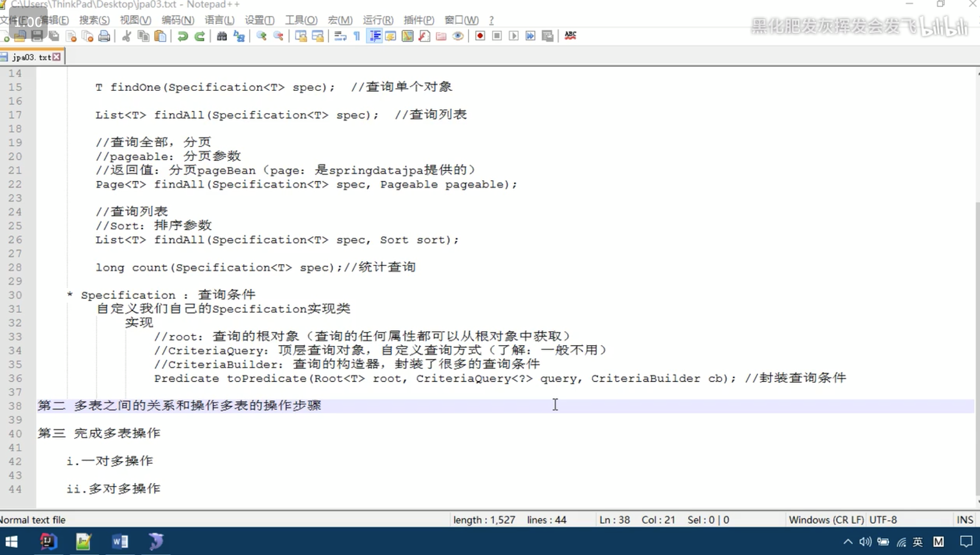
Task: Click the Print toolbar icon
Action: click(x=104, y=36)
